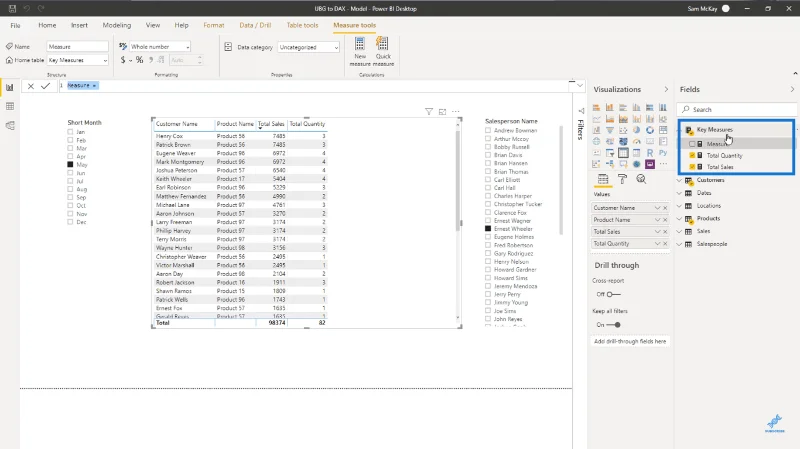Switch to the Table tools tab

tap(302, 25)
